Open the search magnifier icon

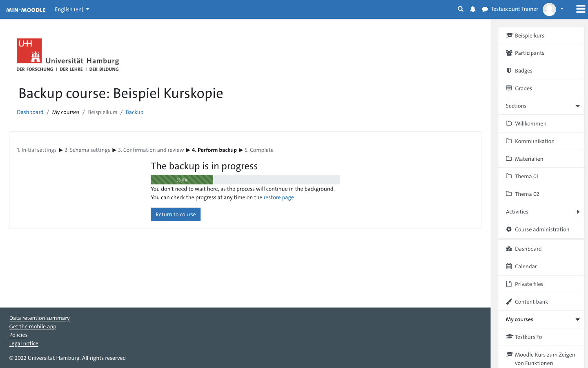461,9
